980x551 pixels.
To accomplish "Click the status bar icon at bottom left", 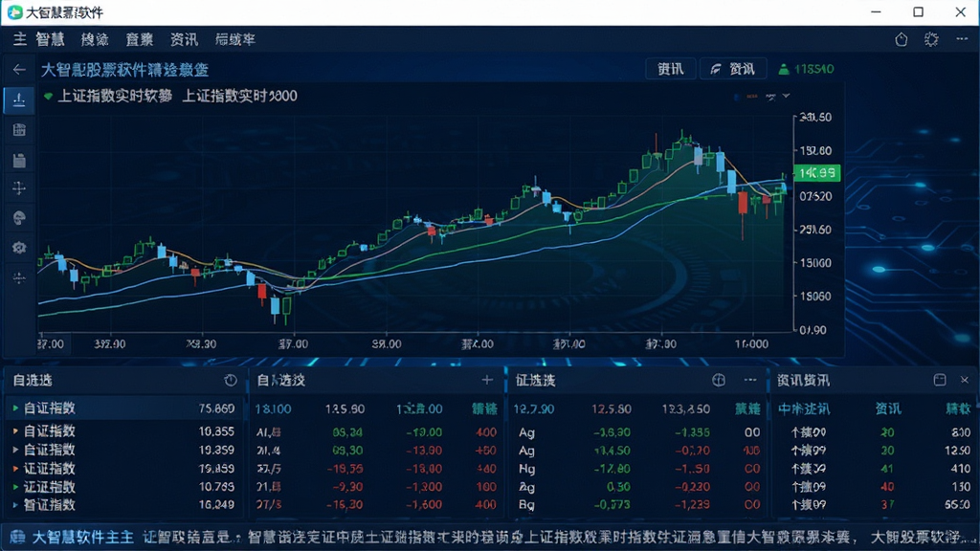I will point(17,538).
